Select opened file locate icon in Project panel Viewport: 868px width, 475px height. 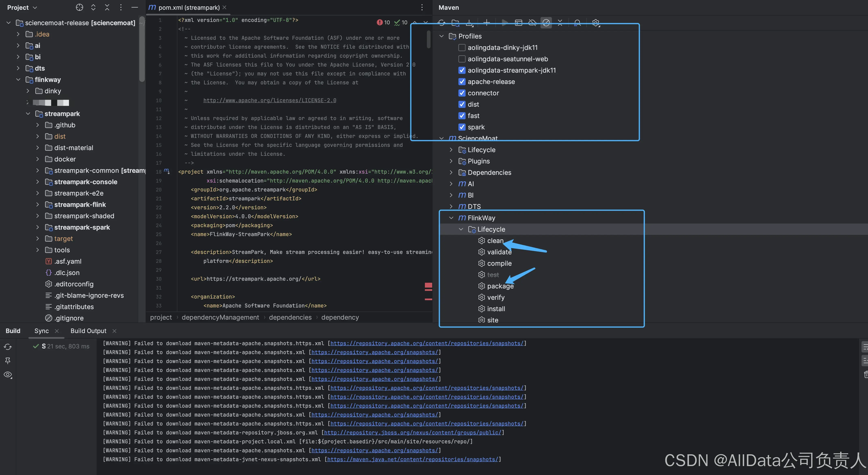(80, 8)
